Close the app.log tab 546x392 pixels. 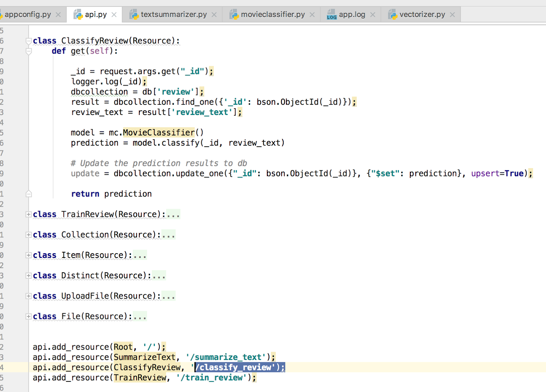tap(373, 15)
